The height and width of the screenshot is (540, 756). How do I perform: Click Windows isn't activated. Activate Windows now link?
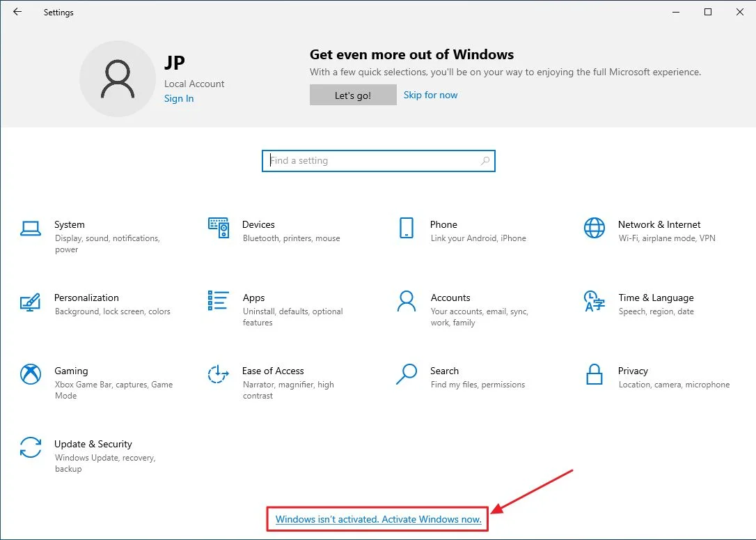pyautogui.click(x=379, y=519)
